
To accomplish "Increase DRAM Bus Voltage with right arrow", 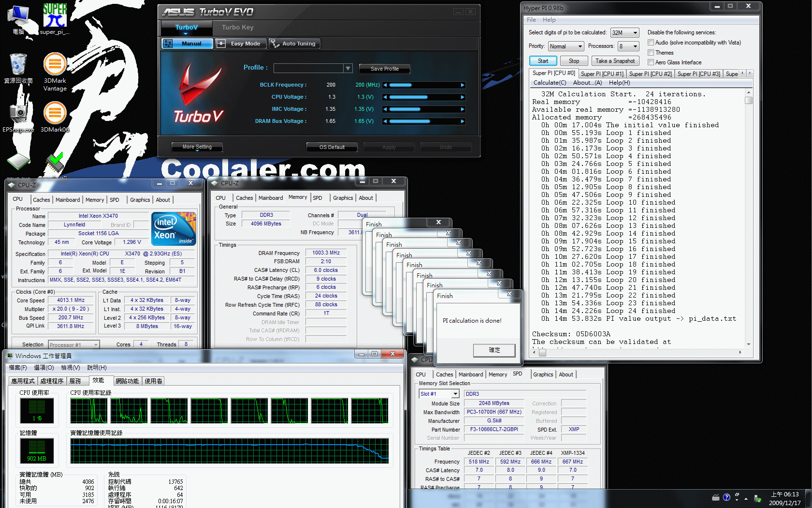I will 463,121.
